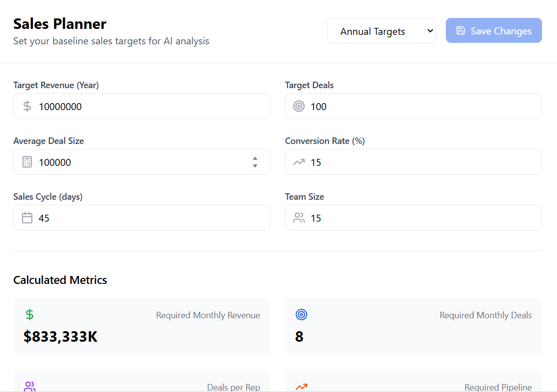Click the trending arrow icon in Conversion Rate
Image resolution: width=557 pixels, height=392 pixels.
299,162
